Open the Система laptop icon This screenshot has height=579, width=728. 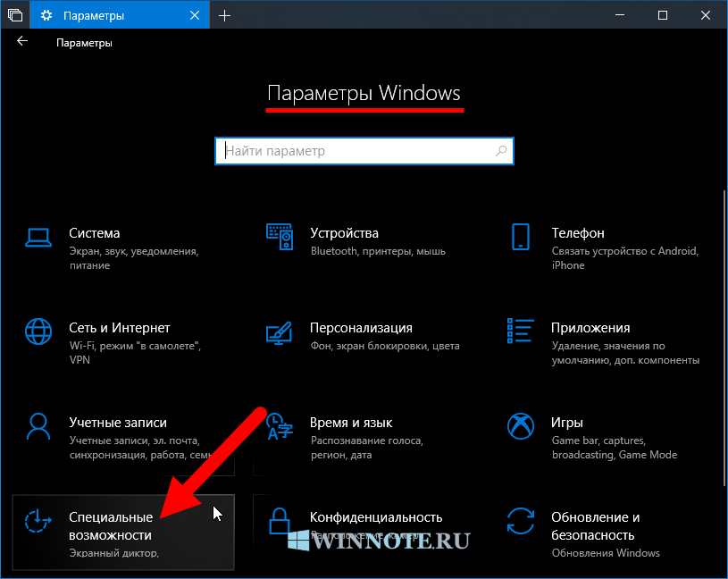(38, 238)
